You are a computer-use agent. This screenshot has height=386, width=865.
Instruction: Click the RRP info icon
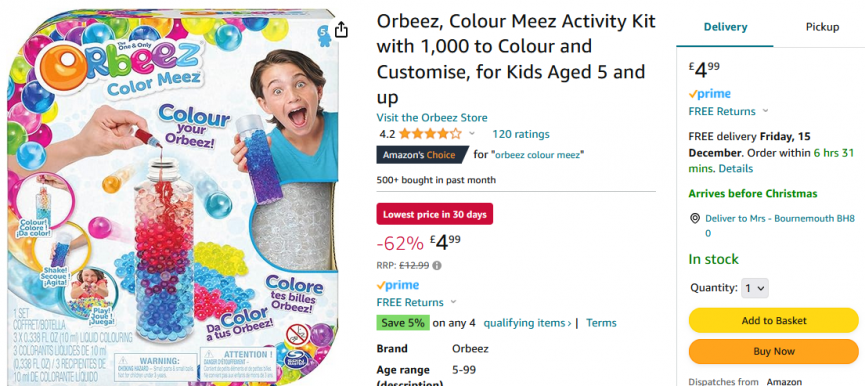pos(437,265)
